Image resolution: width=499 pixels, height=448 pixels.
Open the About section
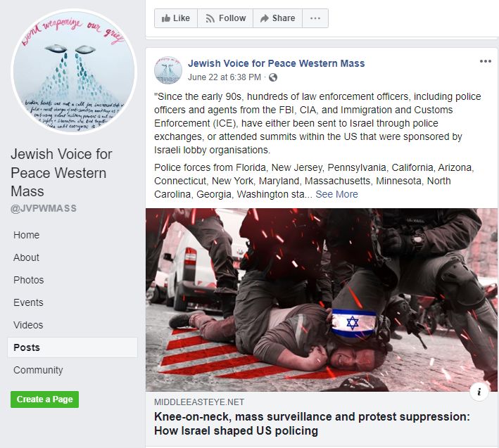pyautogui.click(x=26, y=257)
